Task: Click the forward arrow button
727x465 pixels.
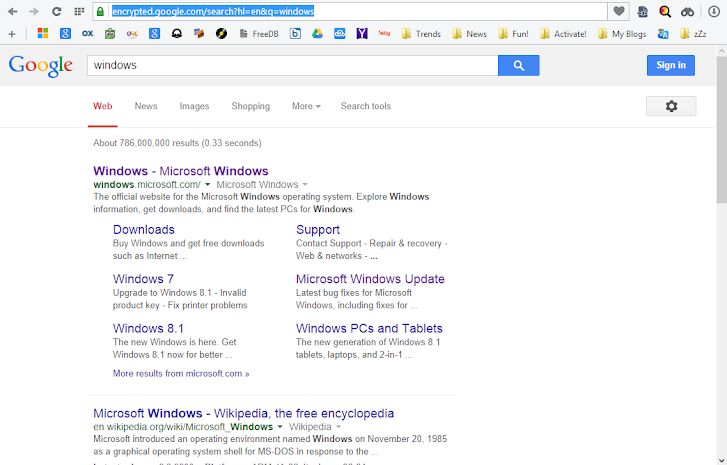Action: tap(34, 12)
